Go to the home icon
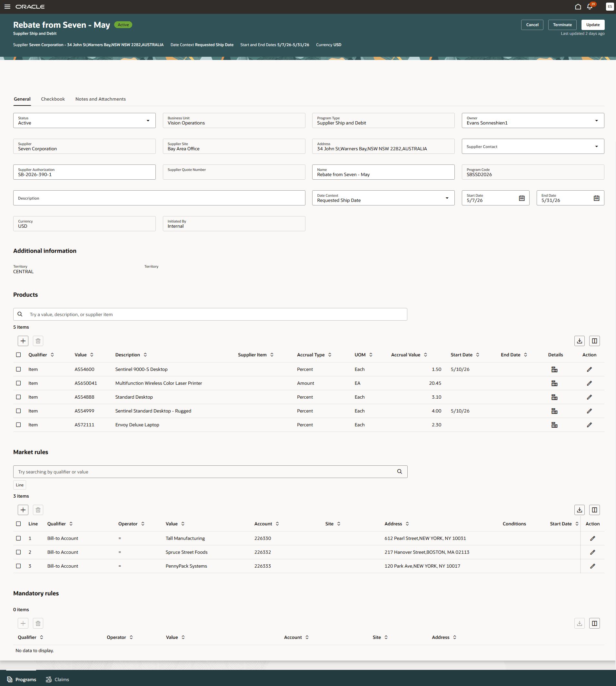The width and height of the screenshot is (616, 686). click(578, 7)
